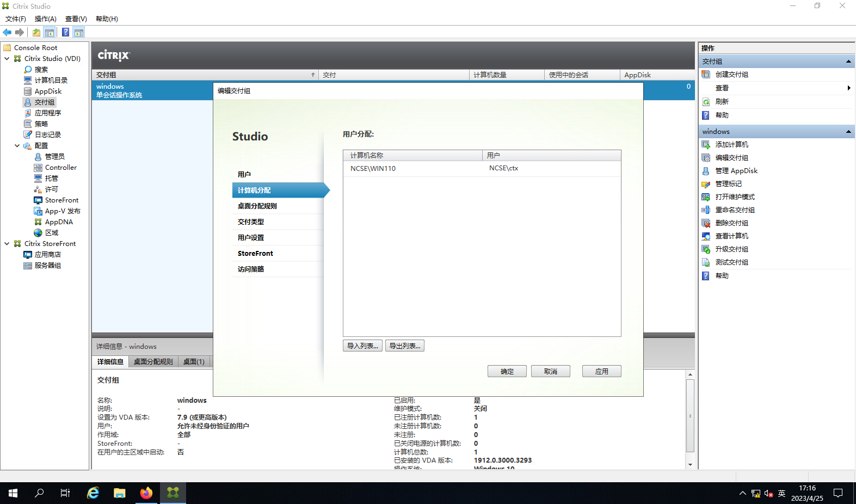Click 测试交付组 action
Screen dimensions: 856x504
tap(731, 262)
